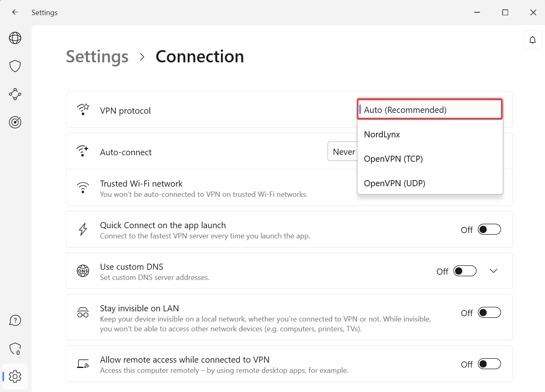Screen dimensions: 545x392
Task: Click the back arrow
Action: tap(15, 12)
